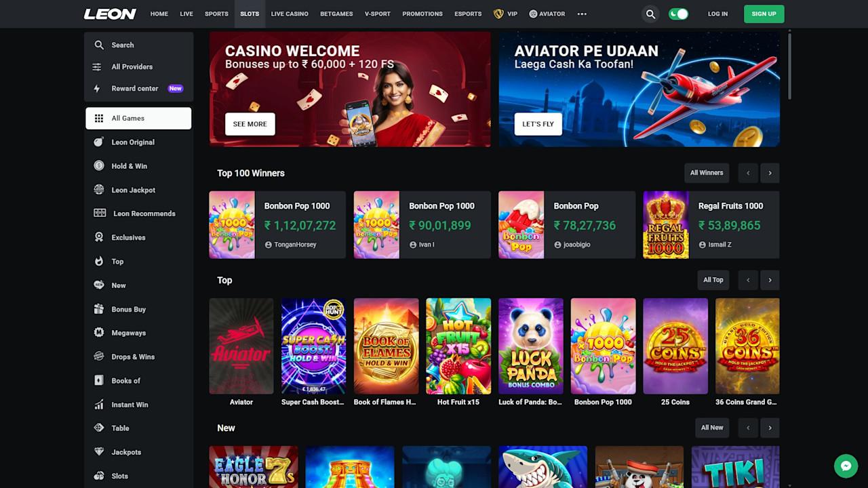Click the VIP crown icon

click(498, 14)
